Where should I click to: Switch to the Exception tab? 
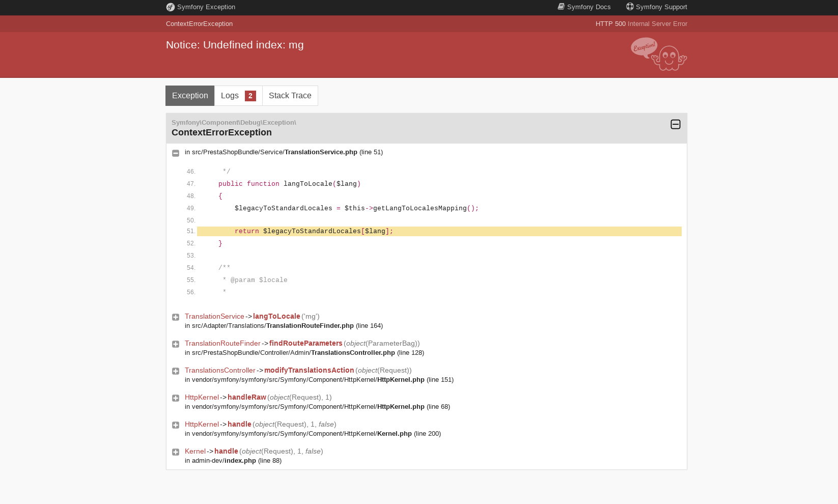[190, 96]
